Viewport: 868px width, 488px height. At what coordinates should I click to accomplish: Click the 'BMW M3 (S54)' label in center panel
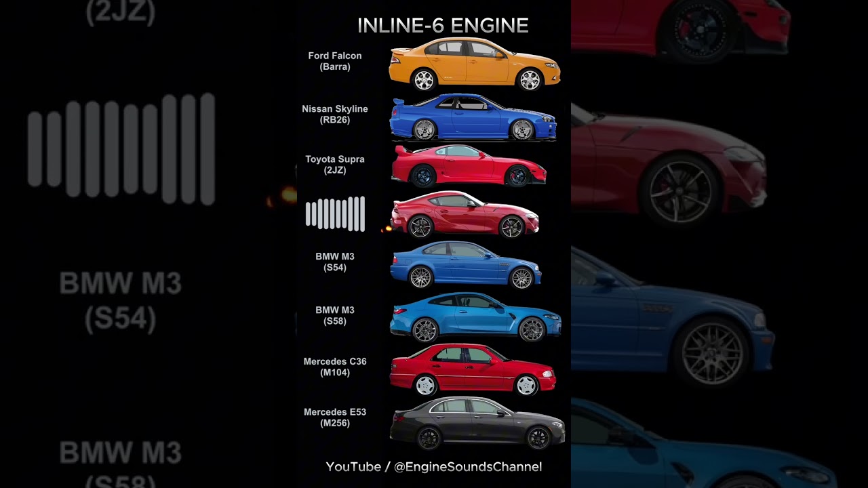click(335, 262)
